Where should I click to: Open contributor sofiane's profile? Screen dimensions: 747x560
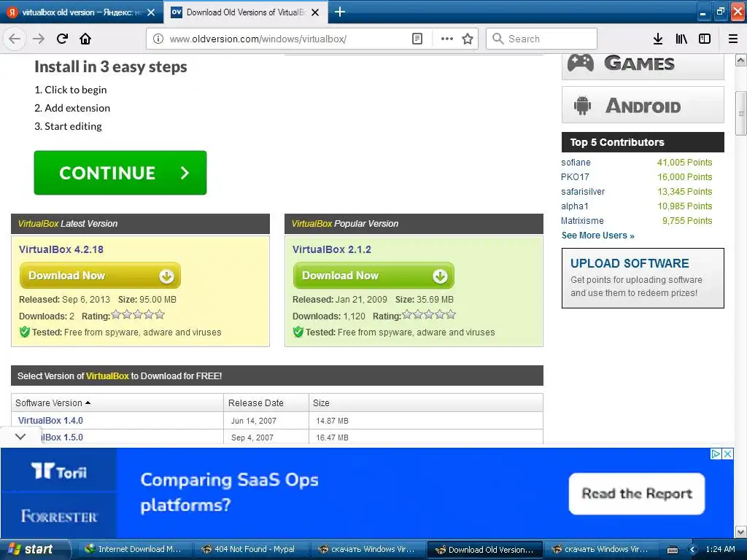576,163
